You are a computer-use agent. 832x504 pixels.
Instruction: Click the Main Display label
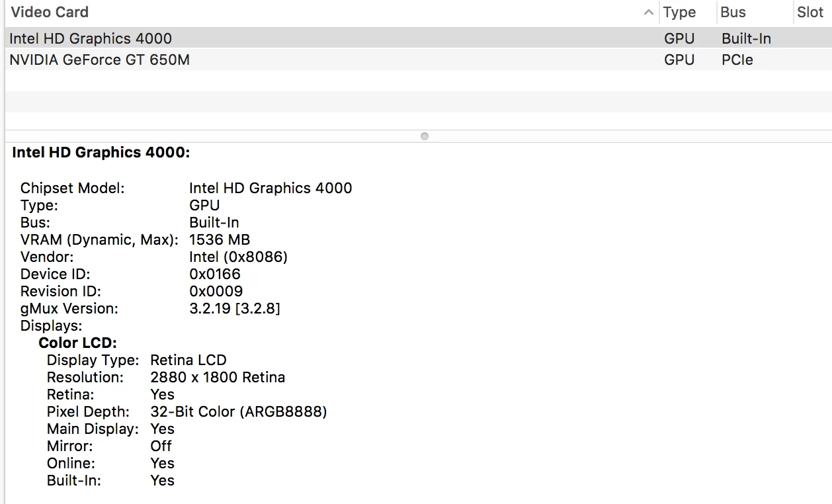point(93,429)
